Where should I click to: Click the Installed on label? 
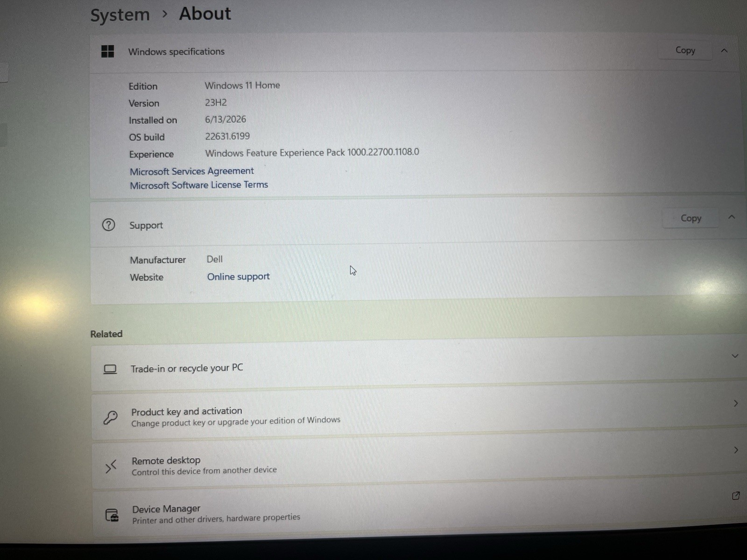(153, 120)
